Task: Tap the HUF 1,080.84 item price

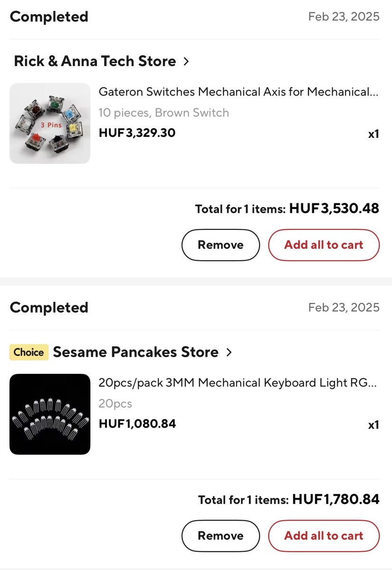Action: (137, 424)
